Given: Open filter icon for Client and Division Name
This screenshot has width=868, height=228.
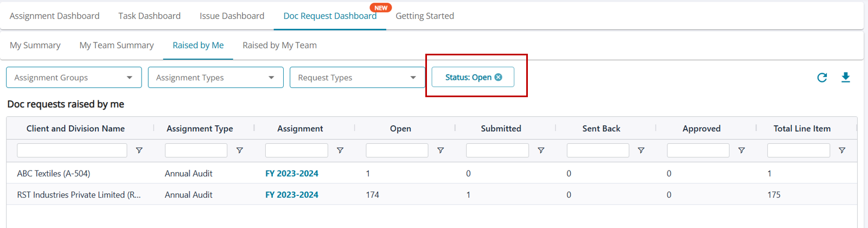Looking at the screenshot, I should 139,150.
